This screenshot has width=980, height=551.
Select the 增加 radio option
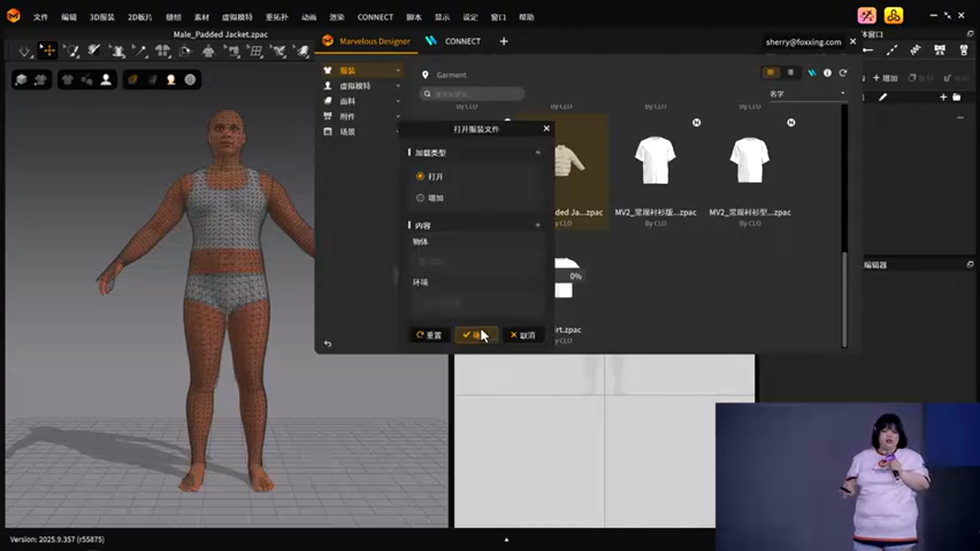click(x=420, y=198)
